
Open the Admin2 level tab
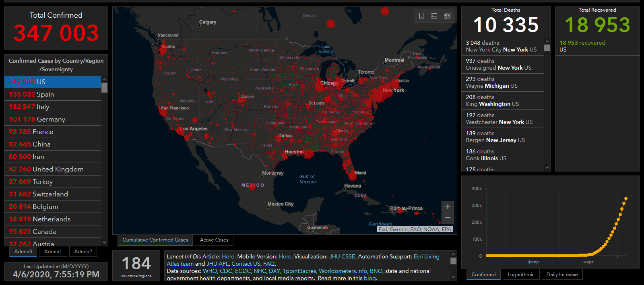(x=83, y=252)
